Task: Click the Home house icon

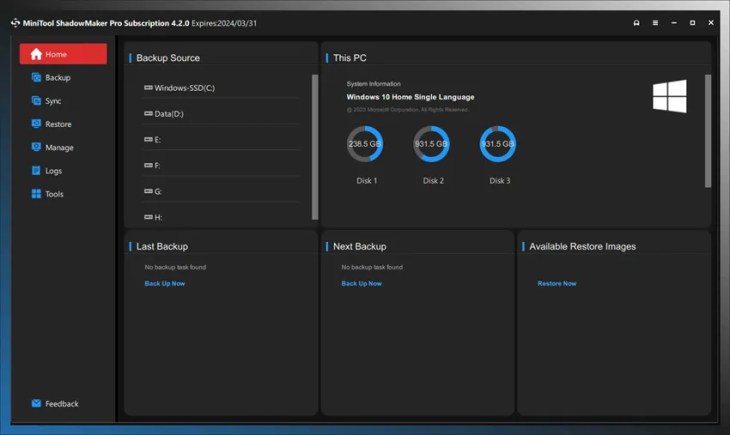Action: click(x=36, y=54)
